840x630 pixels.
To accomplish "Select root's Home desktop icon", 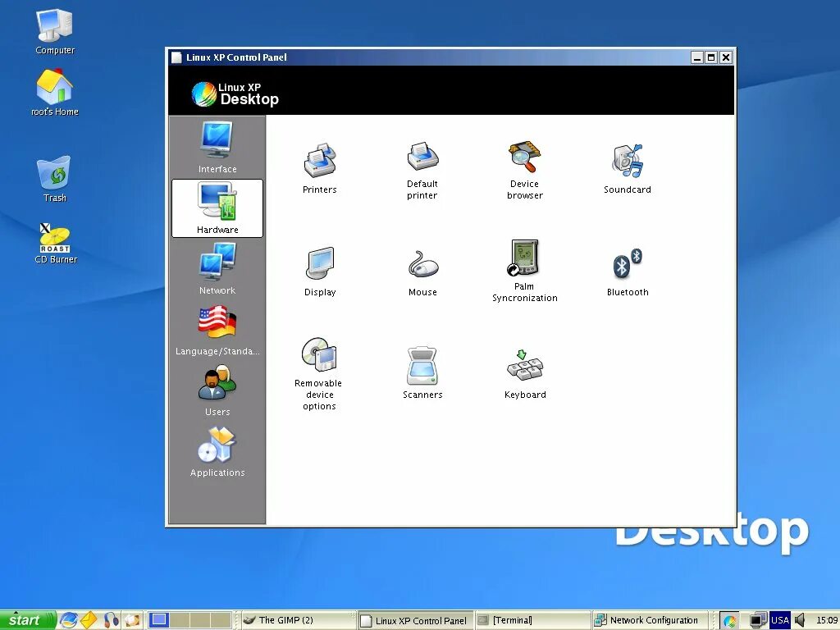I will 55,92.
